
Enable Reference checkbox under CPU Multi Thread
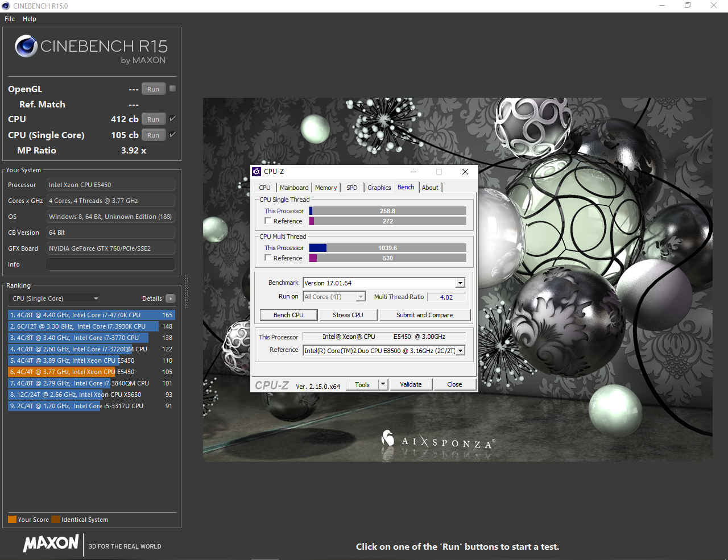(x=268, y=258)
